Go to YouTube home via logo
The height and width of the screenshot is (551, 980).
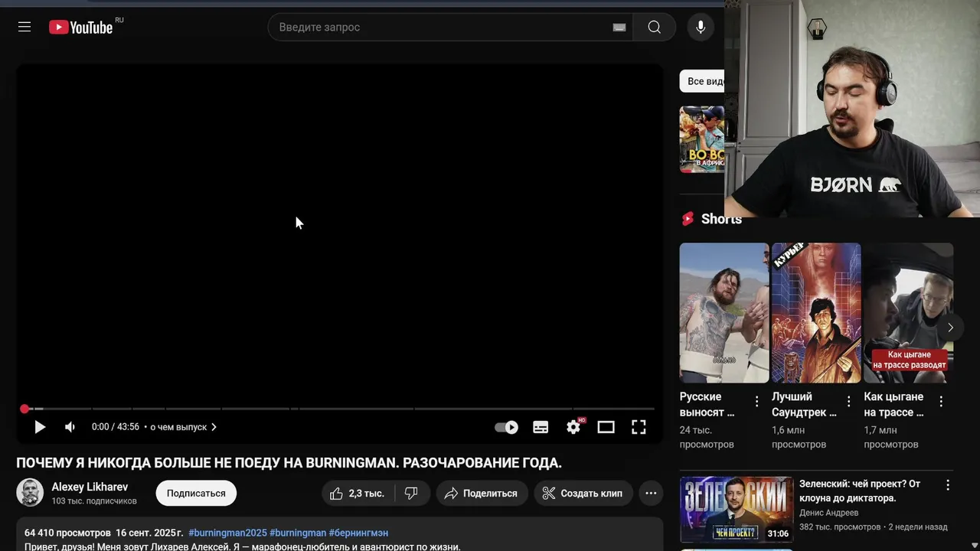tap(81, 27)
